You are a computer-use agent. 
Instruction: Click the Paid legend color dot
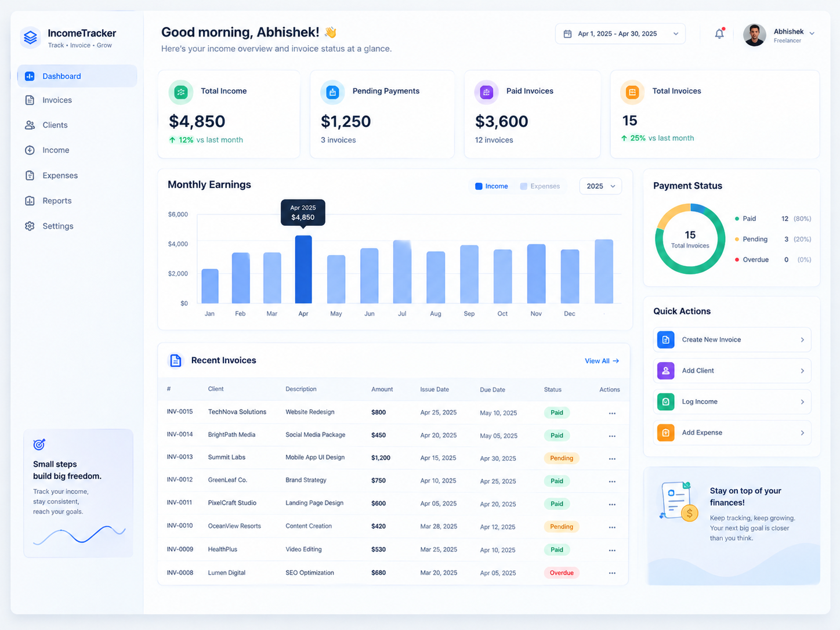[737, 219]
